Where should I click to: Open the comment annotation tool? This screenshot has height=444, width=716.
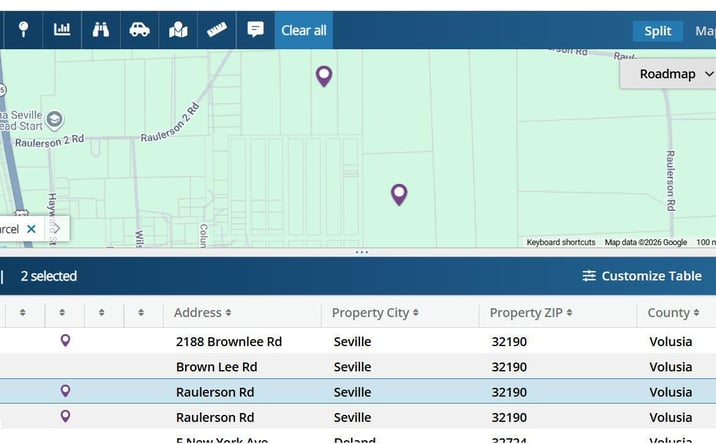tap(255, 30)
